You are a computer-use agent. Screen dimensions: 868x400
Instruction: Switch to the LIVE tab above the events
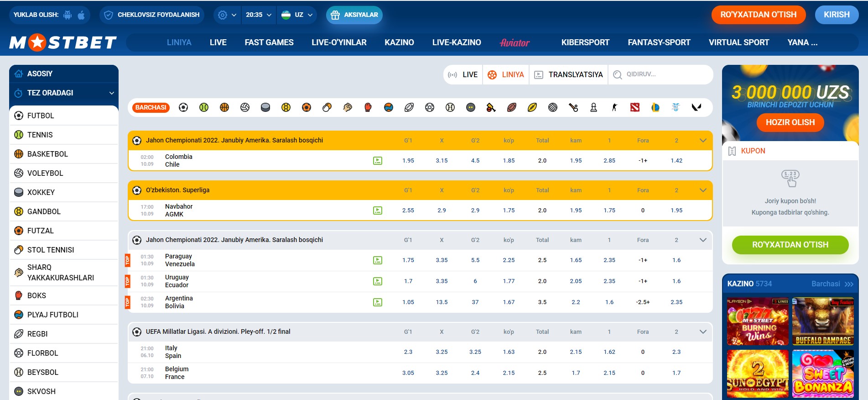[x=463, y=75]
